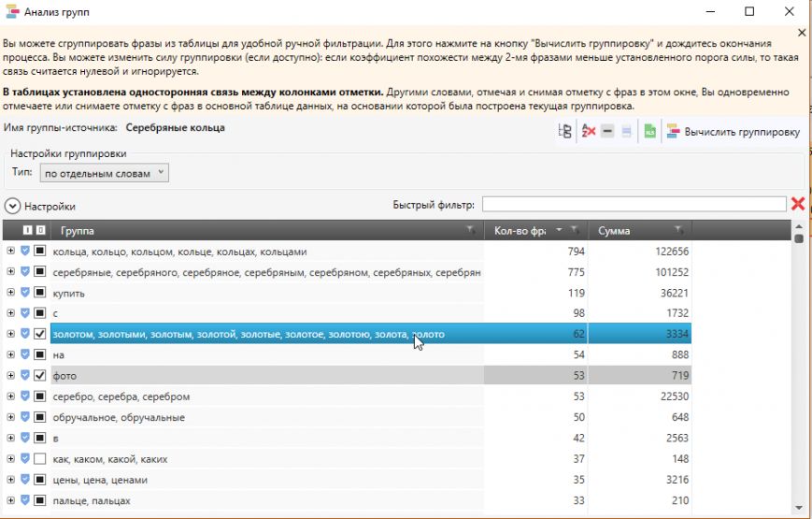Viewport: 812px width, 519px height.
Task: Open filter icon on Сумма column
Action: click(678, 230)
